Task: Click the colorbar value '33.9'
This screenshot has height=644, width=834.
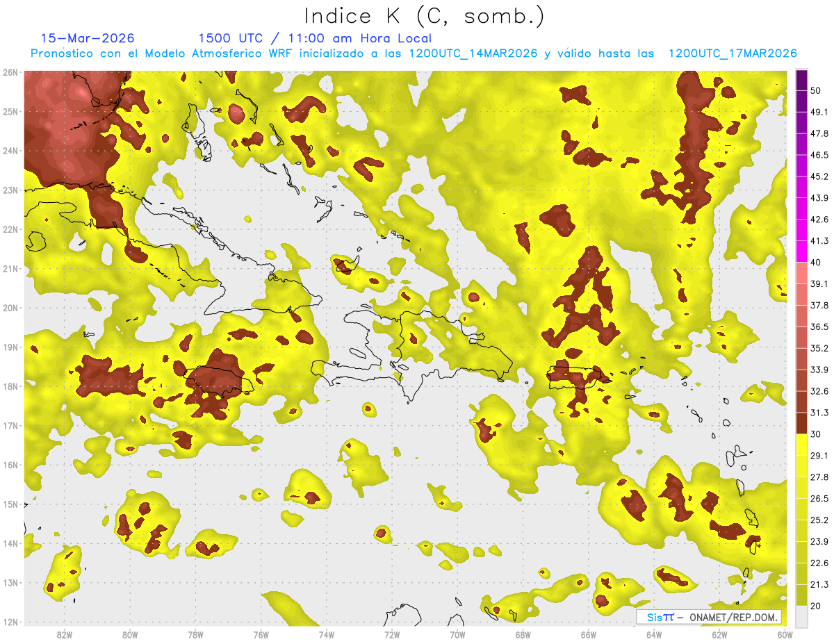Action: point(819,370)
